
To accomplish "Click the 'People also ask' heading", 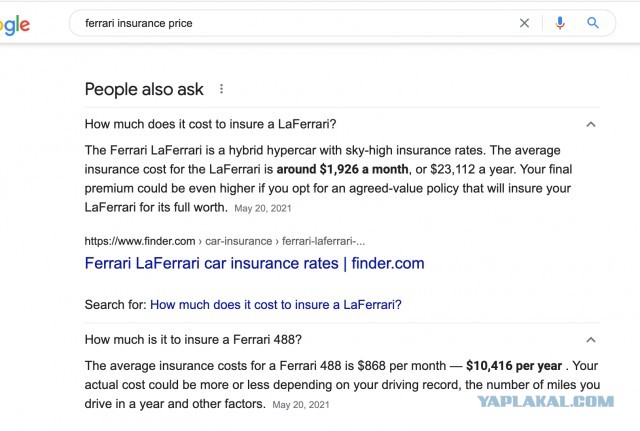I will point(144,89).
